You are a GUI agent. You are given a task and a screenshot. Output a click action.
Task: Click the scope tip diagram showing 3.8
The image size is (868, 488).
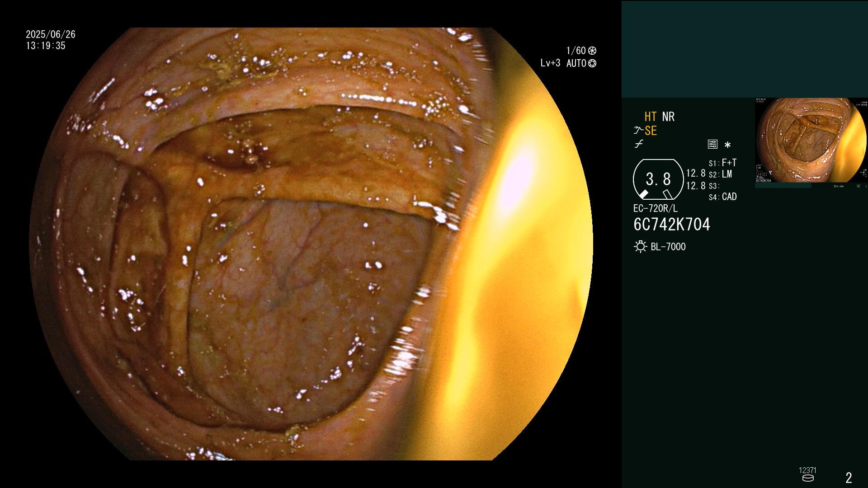click(658, 179)
